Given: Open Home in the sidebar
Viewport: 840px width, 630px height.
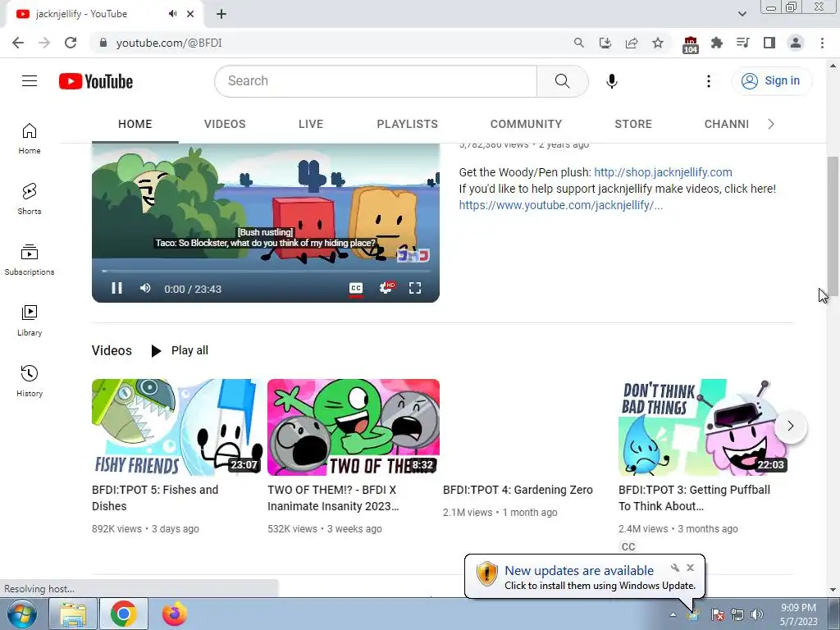Looking at the screenshot, I should (30, 138).
